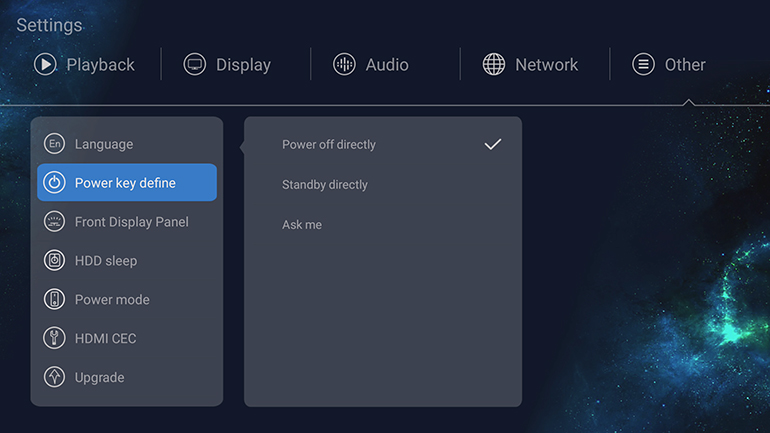Click the Playback play-circle icon
The width and height of the screenshot is (770, 433).
45,64
